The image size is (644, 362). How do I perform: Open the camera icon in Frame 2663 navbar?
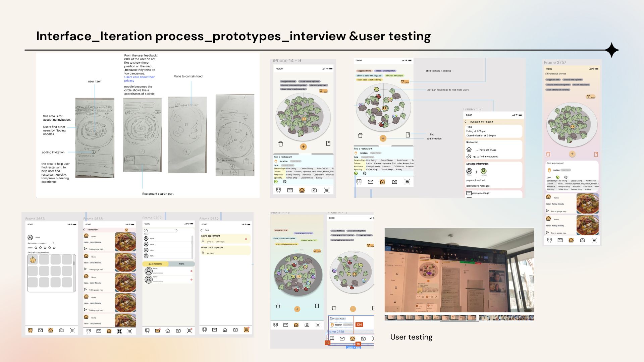pyautogui.click(x=61, y=330)
